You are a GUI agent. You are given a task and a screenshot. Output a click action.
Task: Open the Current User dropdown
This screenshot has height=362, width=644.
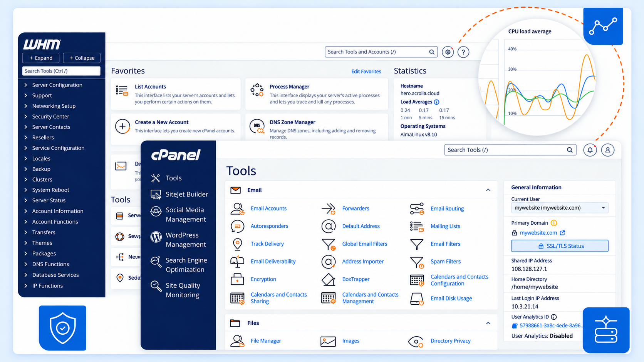(560, 208)
